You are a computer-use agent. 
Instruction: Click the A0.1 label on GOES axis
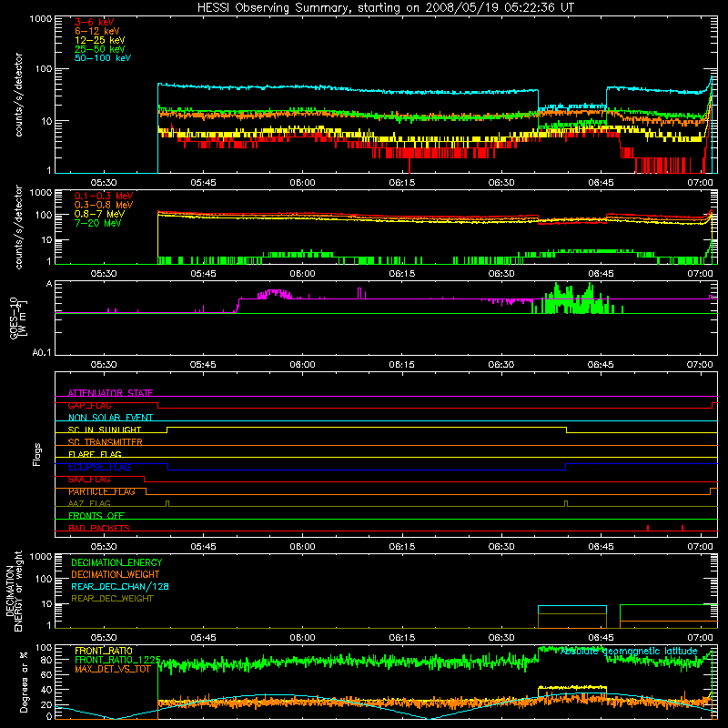(x=42, y=353)
